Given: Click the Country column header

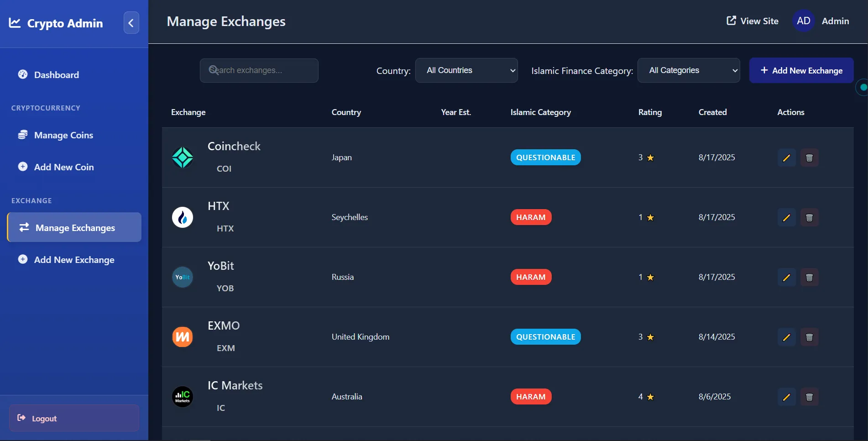Looking at the screenshot, I should [346, 112].
